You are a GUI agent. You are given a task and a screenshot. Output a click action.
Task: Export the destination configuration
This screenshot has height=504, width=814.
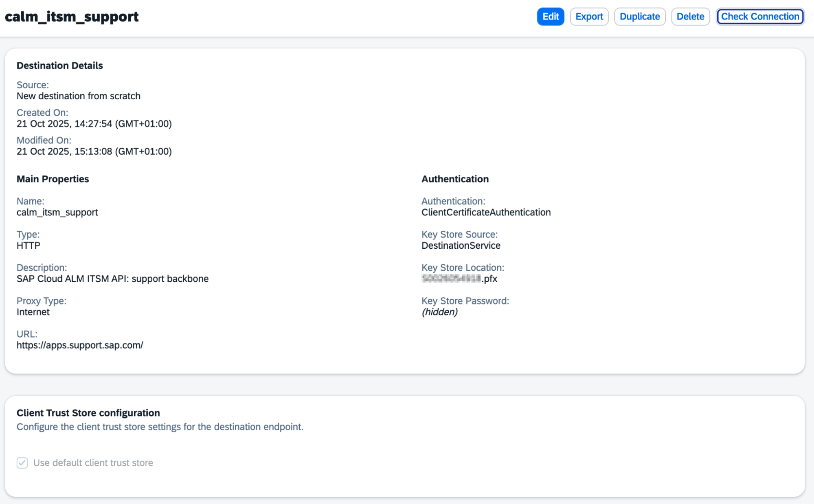tap(589, 17)
